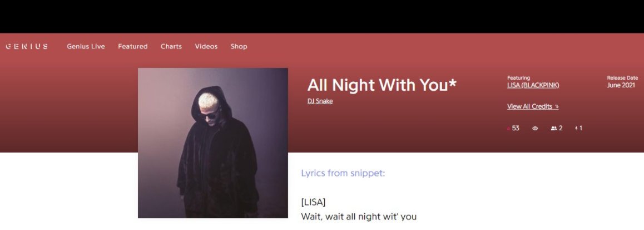The height and width of the screenshot is (230, 644).
Task: Click the pyong lightning icon
Action: point(577,129)
